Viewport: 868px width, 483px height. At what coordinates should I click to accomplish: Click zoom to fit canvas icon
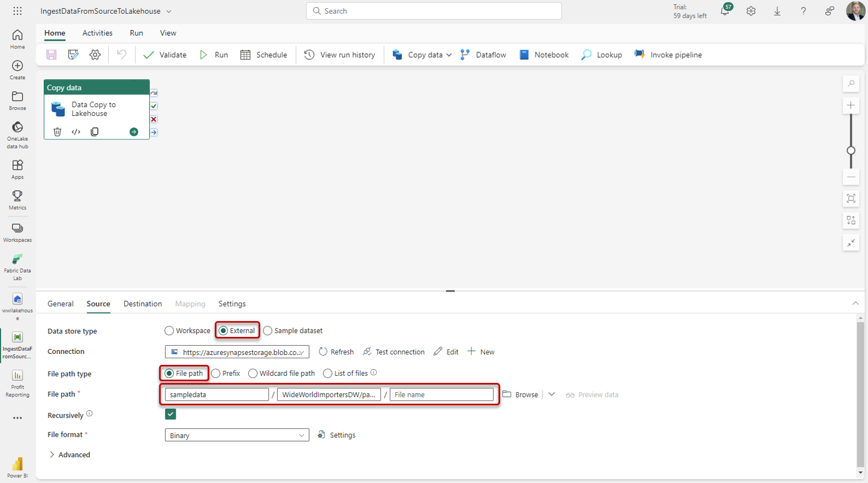[x=851, y=198]
